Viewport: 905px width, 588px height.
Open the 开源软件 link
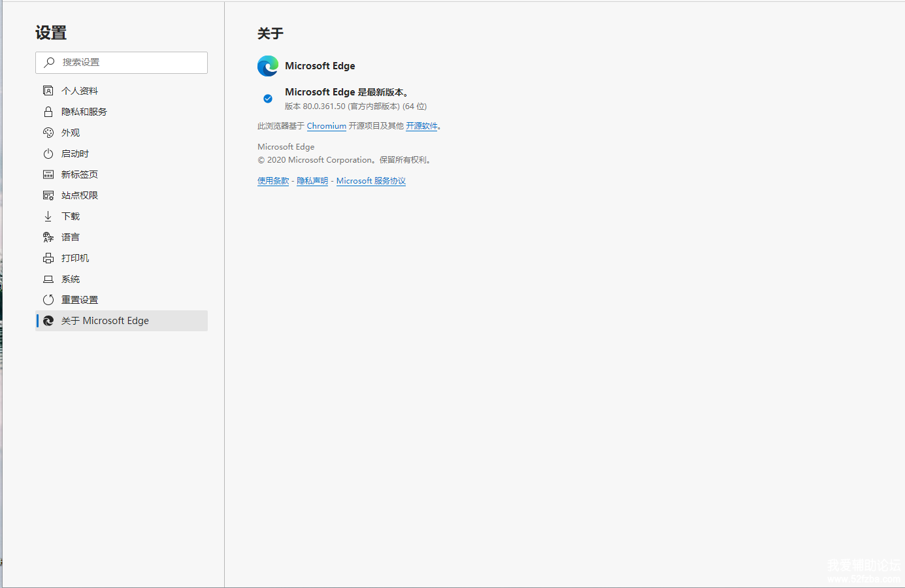421,126
